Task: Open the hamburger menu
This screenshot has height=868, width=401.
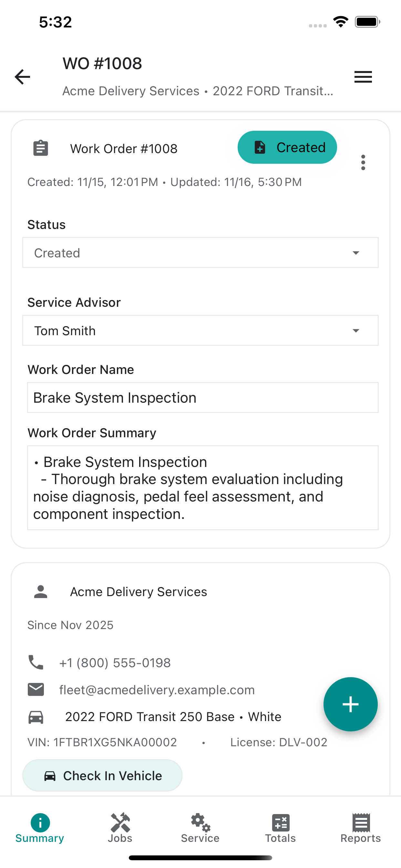Action: pyautogui.click(x=363, y=77)
